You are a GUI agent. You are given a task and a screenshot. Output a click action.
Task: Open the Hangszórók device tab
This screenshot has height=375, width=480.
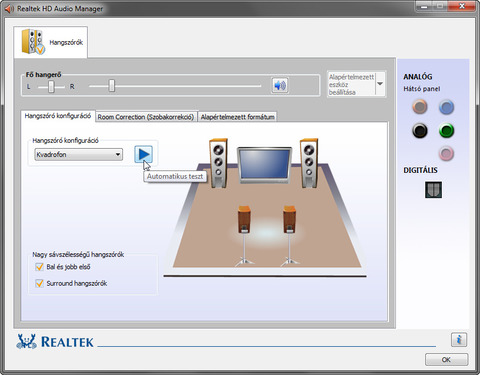click(x=51, y=42)
